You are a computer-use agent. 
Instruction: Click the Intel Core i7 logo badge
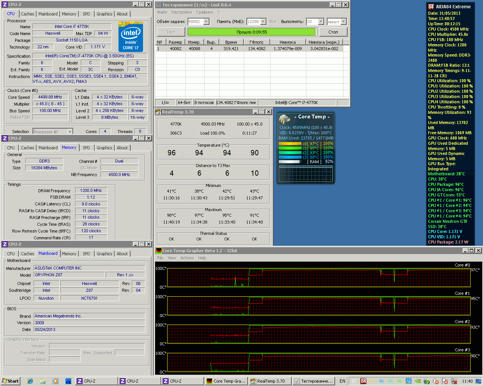[131, 37]
